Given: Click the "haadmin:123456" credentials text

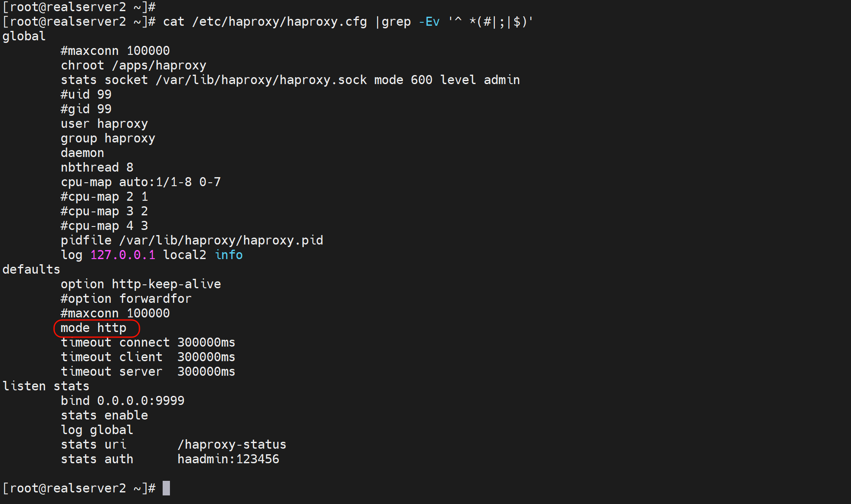Looking at the screenshot, I should pos(228,459).
